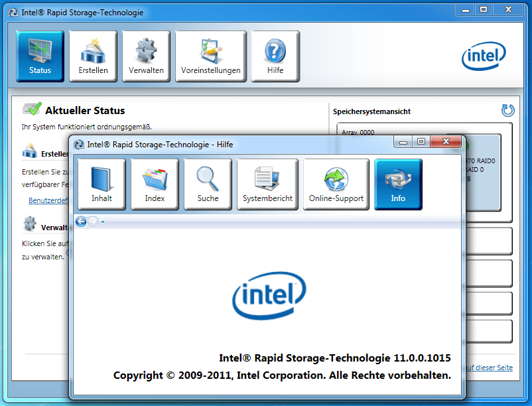
Task: Click the Hilfe window title bar icon
Action: click(x=79, y=145)
